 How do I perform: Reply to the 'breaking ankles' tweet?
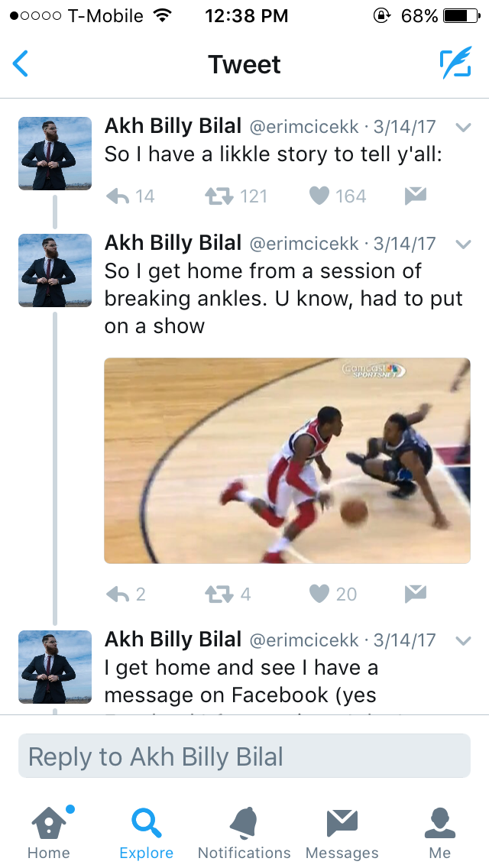(118, 594)
